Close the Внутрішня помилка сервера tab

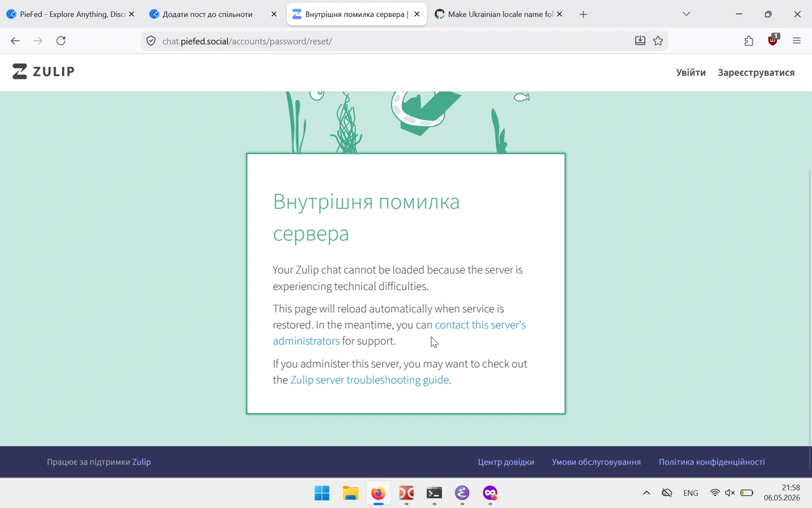(x=417, y=14)
